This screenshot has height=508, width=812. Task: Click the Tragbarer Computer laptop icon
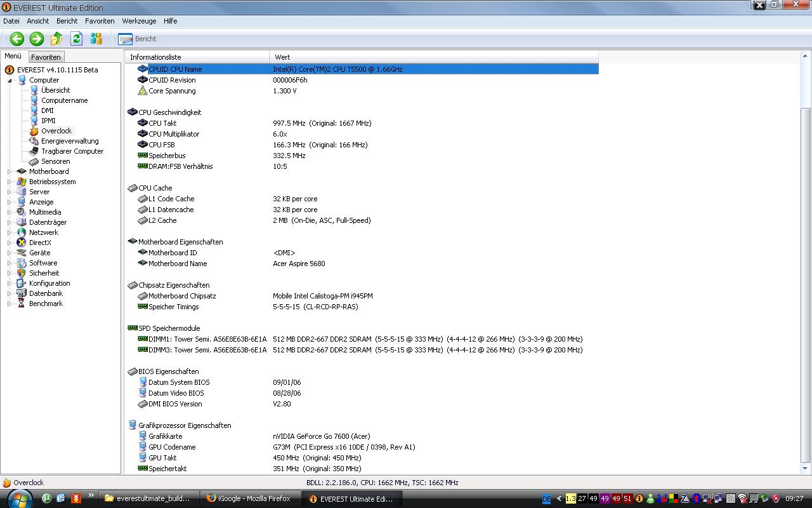point(34,151)
